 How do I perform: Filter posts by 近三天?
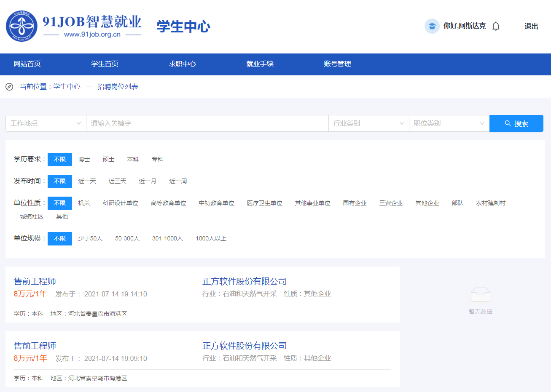coord(117,181)
